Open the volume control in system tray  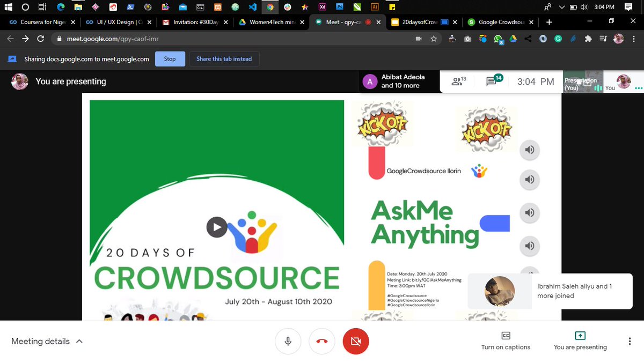click(584, 8)
